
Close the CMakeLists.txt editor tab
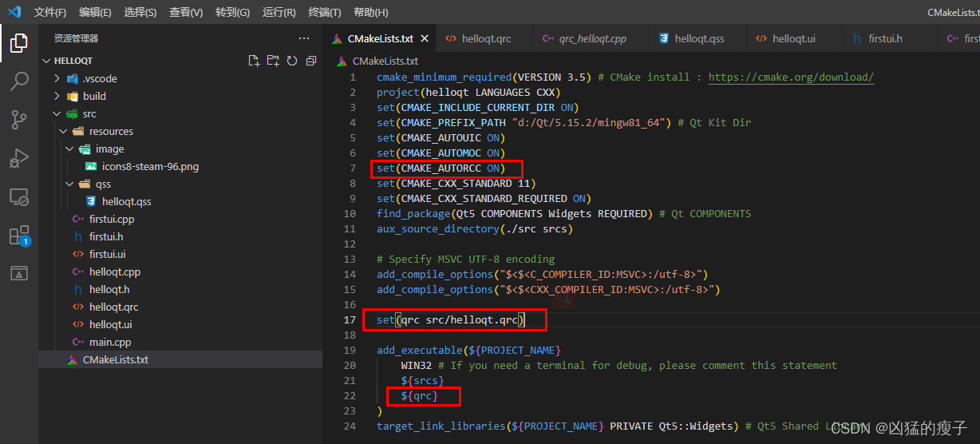pyautogui.click(x=425, y=38)
